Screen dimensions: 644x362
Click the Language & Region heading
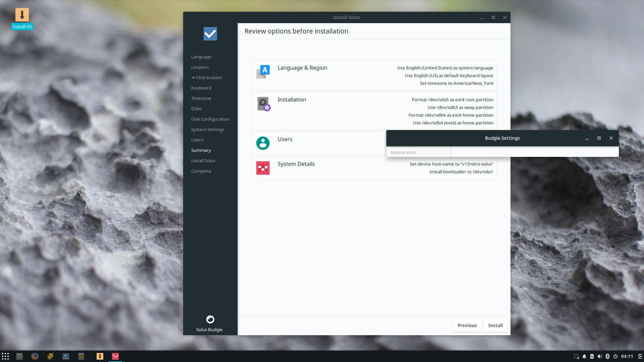(x=302, y=68)
